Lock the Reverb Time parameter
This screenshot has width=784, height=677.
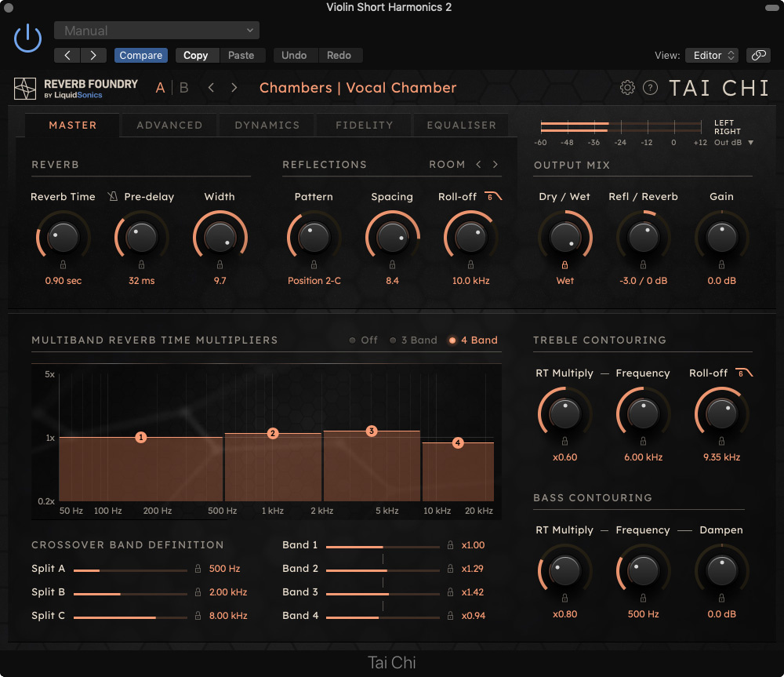coord(63,264)
